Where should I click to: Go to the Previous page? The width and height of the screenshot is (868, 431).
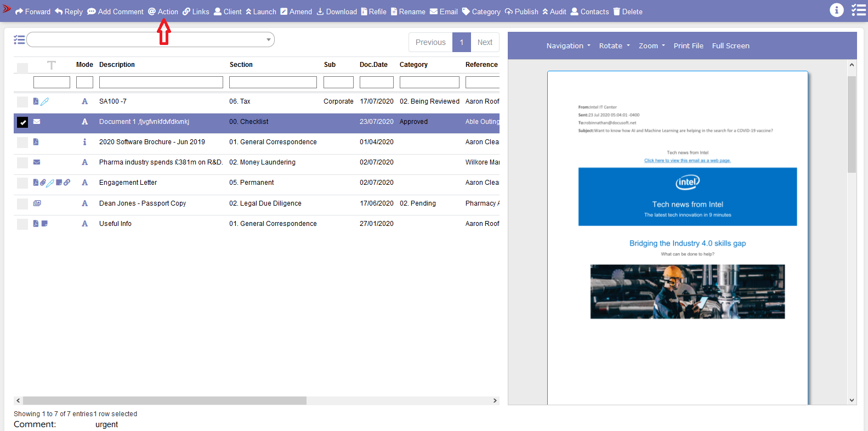(x=430, y=42)
